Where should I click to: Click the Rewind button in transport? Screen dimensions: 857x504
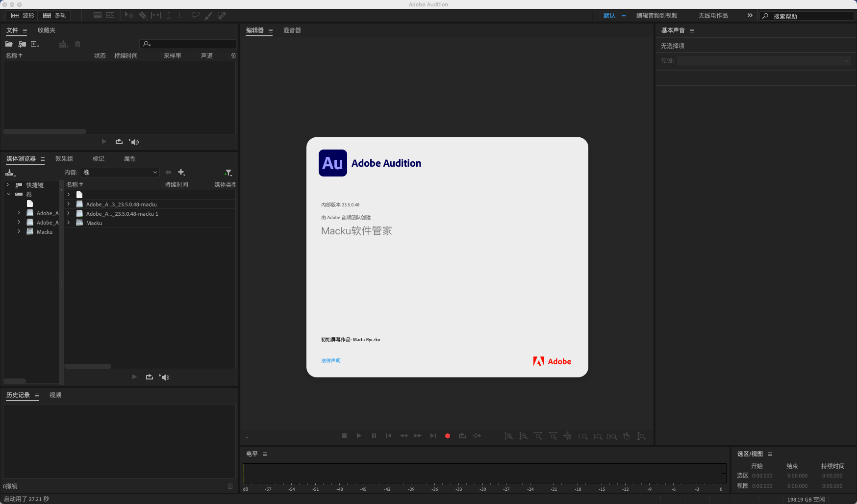point(403,435)
